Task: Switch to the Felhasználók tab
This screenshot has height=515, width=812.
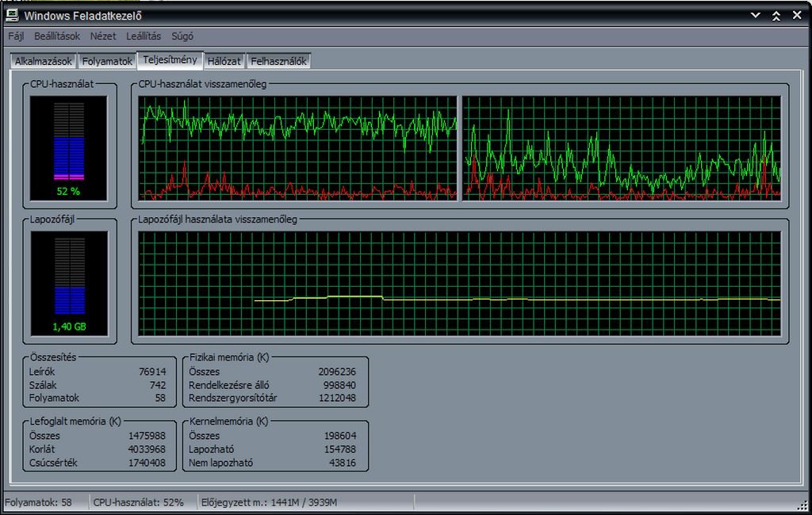Action: click(278, 61)
